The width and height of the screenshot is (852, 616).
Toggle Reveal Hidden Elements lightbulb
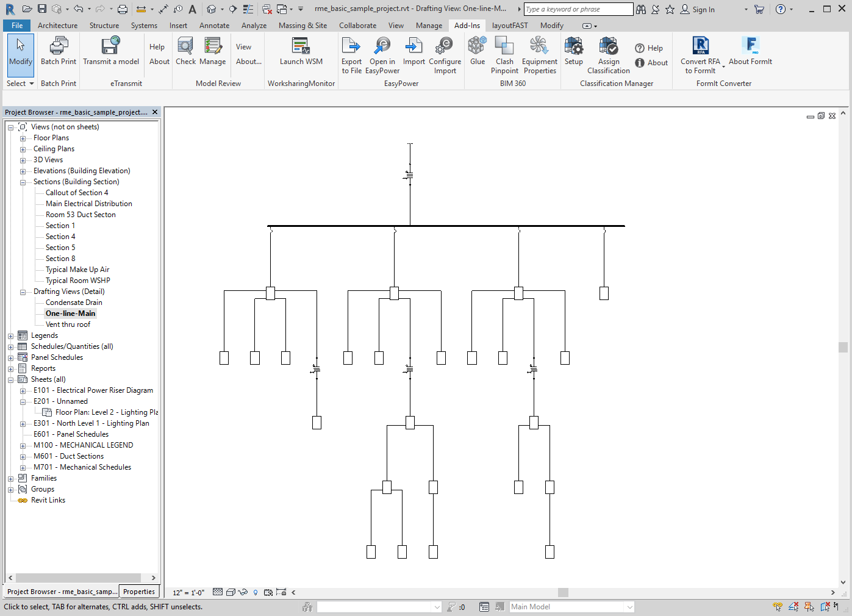click(x=256, y=592)
